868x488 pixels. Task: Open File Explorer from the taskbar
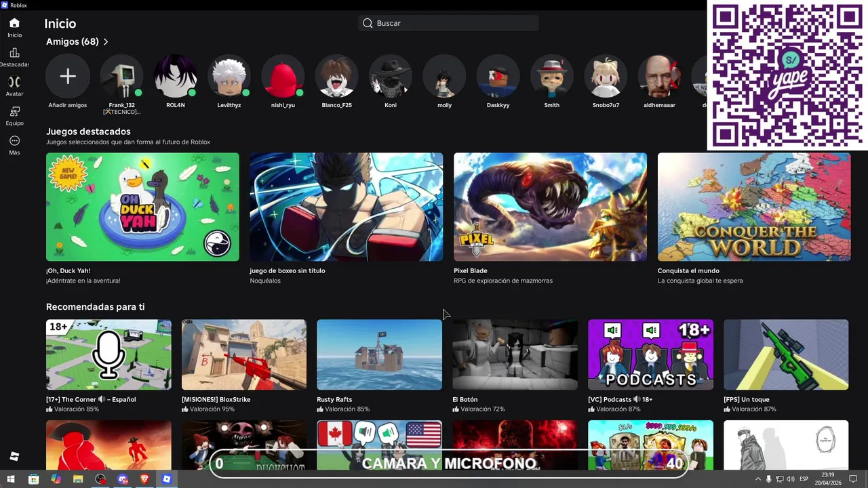[x=78, y=479]
